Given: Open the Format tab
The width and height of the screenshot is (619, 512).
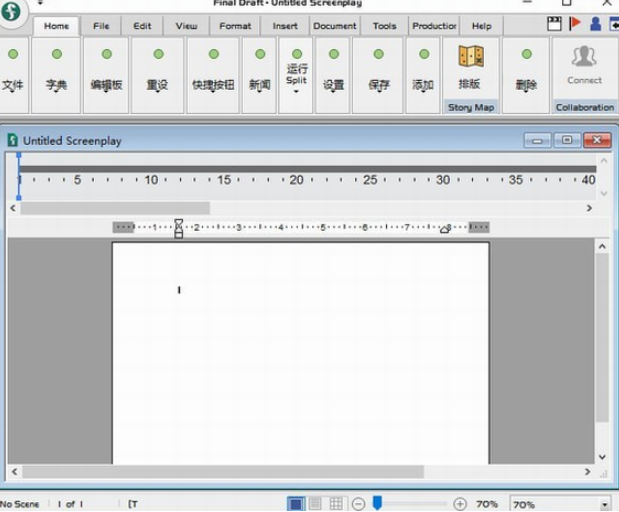Looking at the screenshot, I should tap(235, 26).
